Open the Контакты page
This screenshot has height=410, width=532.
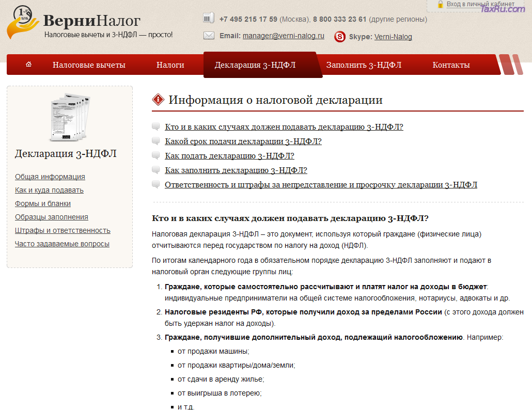451,65
